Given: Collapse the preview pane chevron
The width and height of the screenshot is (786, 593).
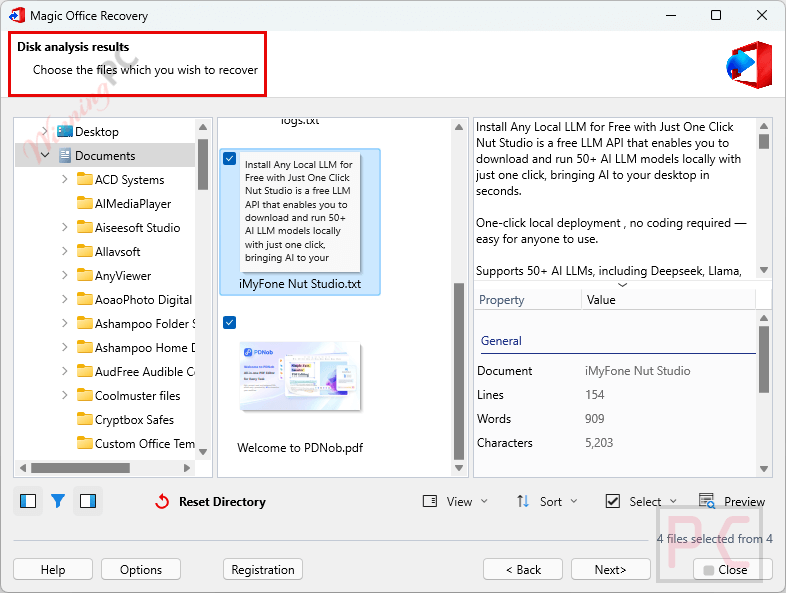Looking at the screenshot, I should (x=623, y=285).
